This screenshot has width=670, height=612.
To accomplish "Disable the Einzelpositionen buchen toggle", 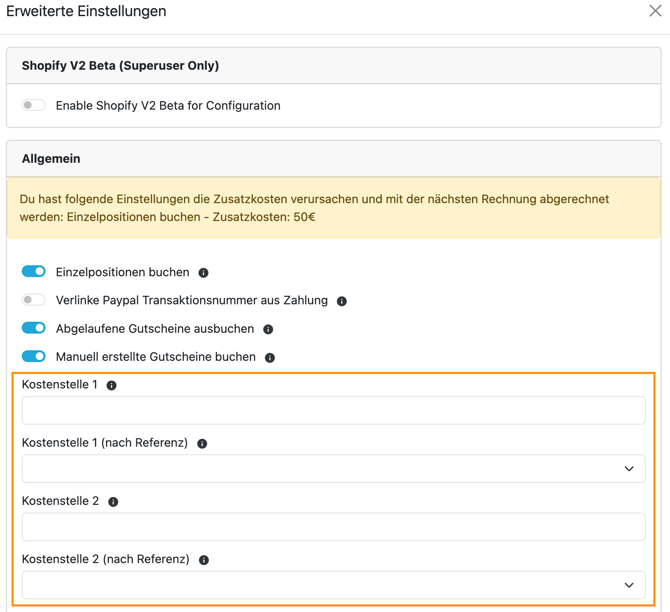I will (34, 272).
